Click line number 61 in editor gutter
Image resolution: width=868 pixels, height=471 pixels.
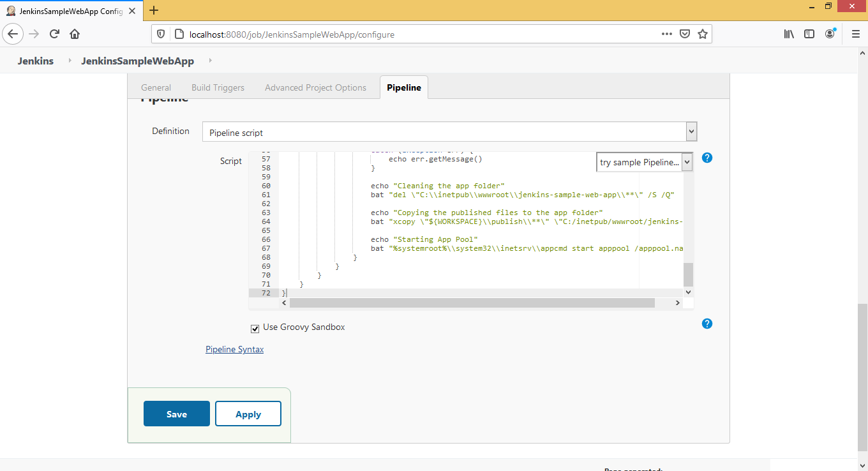point(266,195)
